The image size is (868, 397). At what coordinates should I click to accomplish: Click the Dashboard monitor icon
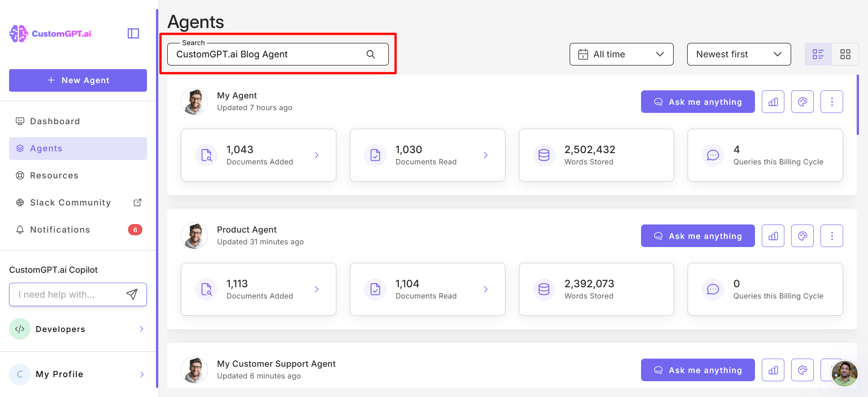(x=20, y=121)
